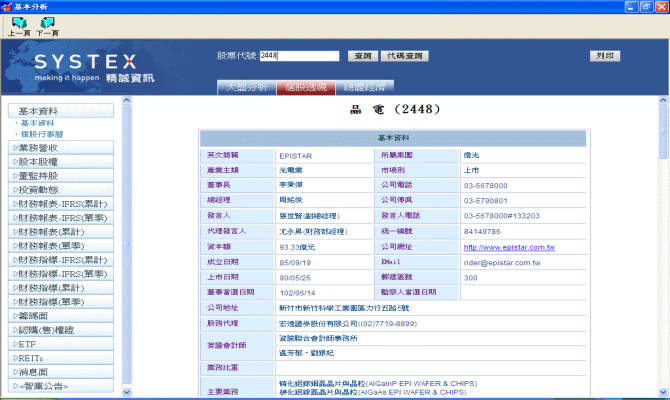Go to previous page (上一頁) icon
This screenshot has height=400, width=670.
click(19, 26)
